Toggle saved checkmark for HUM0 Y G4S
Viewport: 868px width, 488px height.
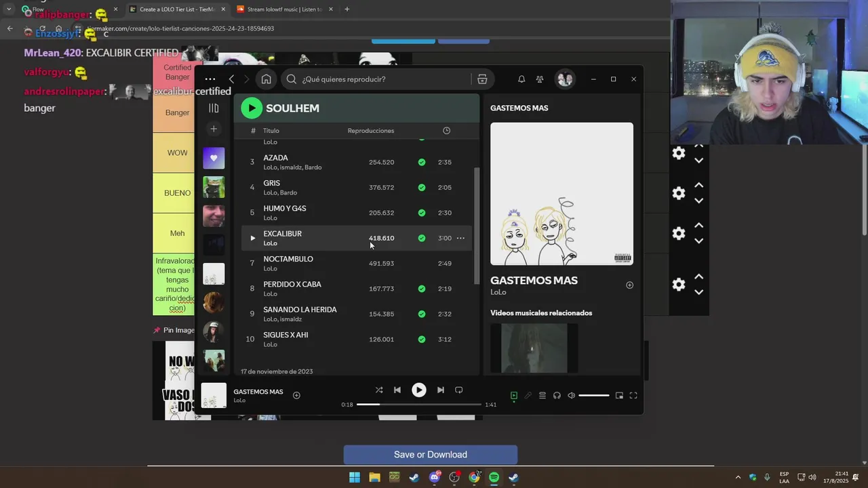pos(422,213)
